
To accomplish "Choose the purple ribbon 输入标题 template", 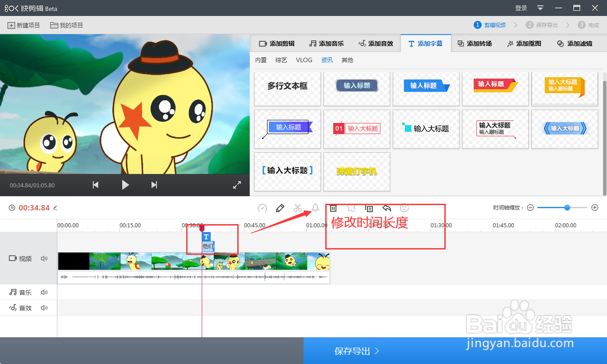I will (x=288, y=129).
